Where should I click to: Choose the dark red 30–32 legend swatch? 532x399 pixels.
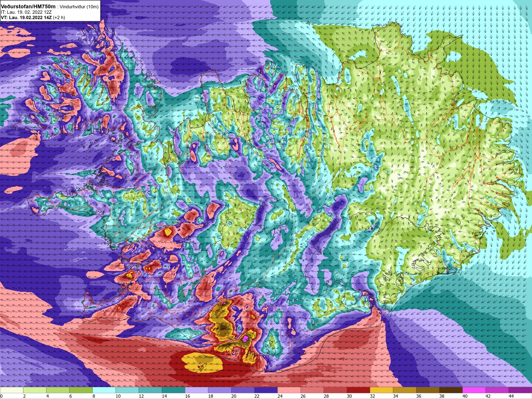(359, 390)
